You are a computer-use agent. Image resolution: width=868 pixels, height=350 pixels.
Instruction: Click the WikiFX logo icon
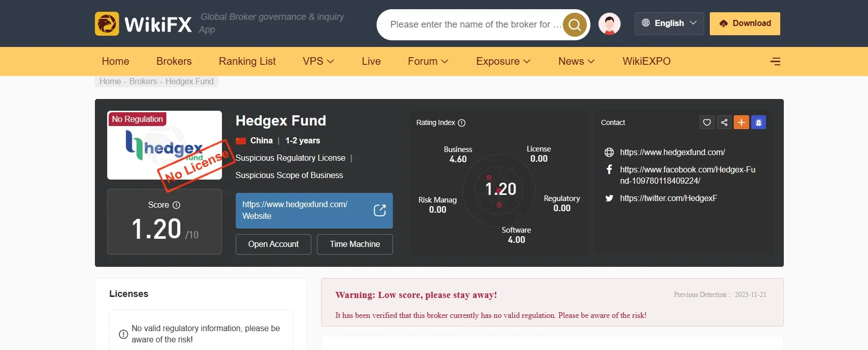(x=107, y=24)
